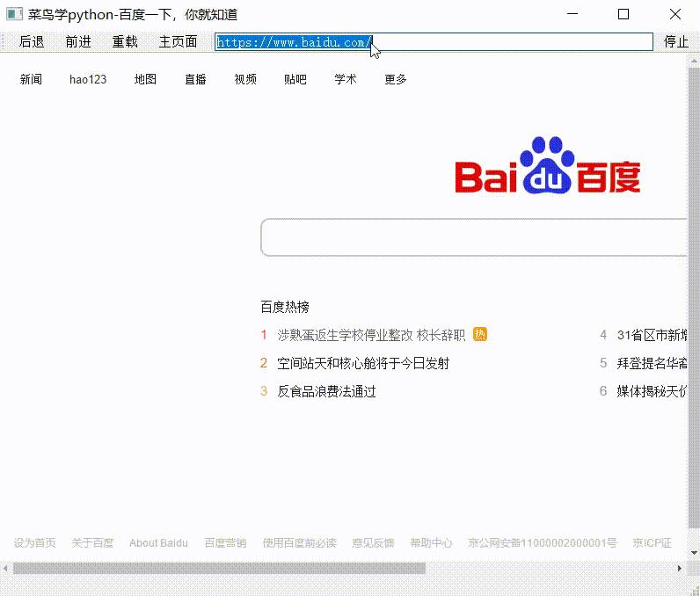Open hot item 31省区市新增
Image resolution: width=700 pixels, height=596 pixels.
(652, 335)
